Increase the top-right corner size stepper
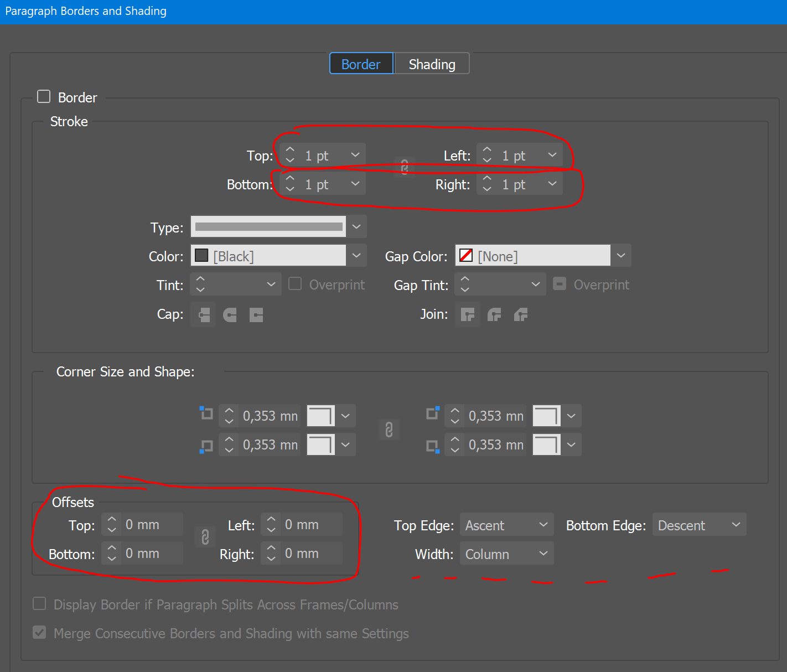The image size is (787, 672). coord(455,410)
